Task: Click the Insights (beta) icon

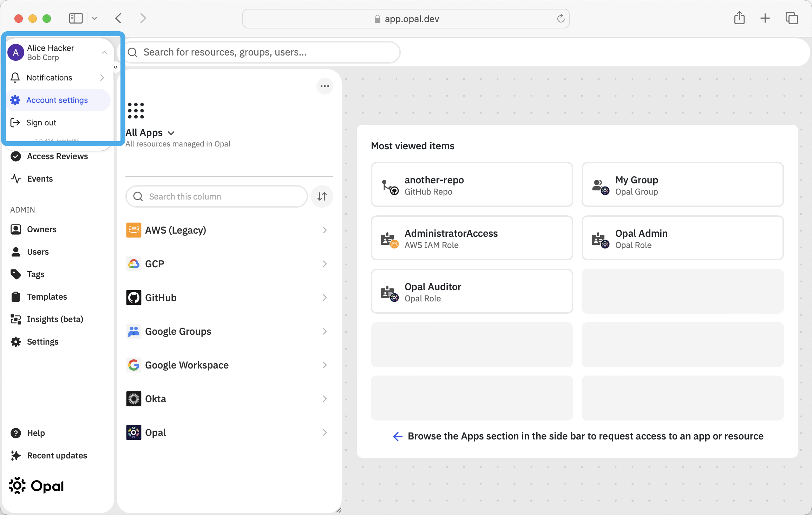Action: (x=16, y=319)
